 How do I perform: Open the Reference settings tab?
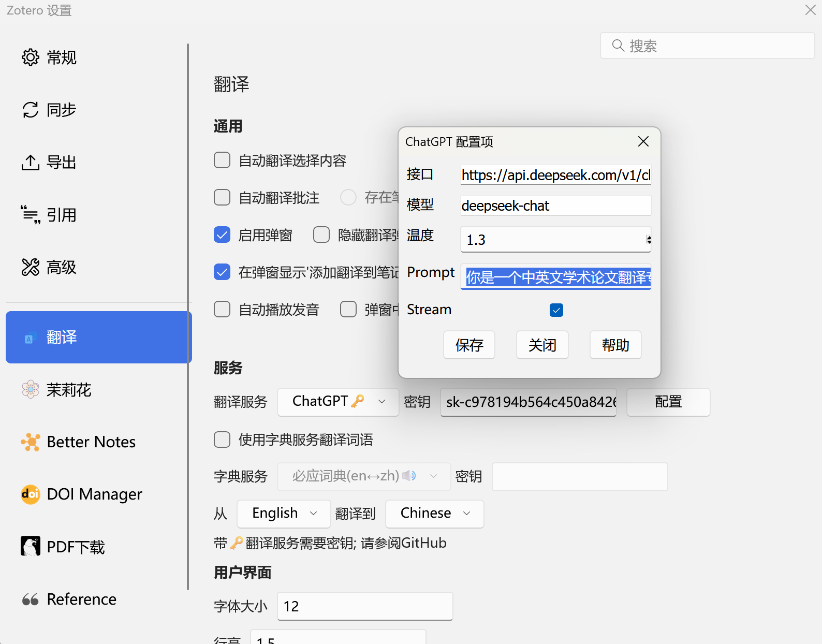[81, 599]
